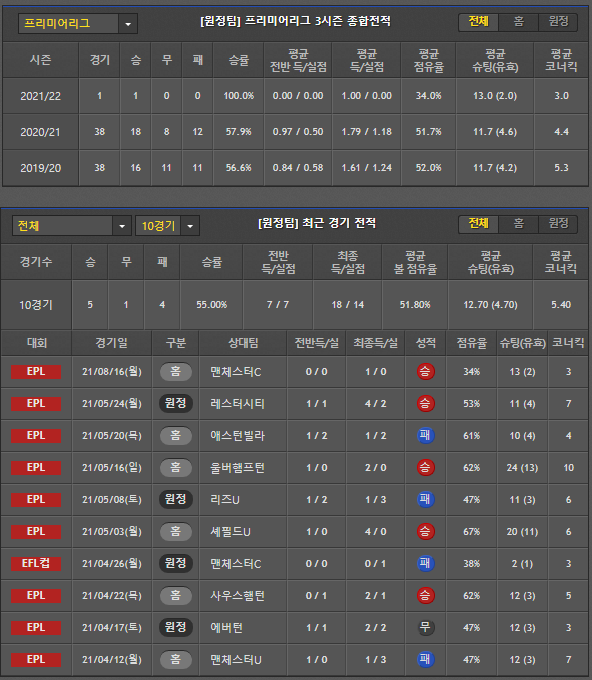Click the 경기일 column header
Image resolution: width=592 pixels, height=680 pixels.
tap(111, 343)
